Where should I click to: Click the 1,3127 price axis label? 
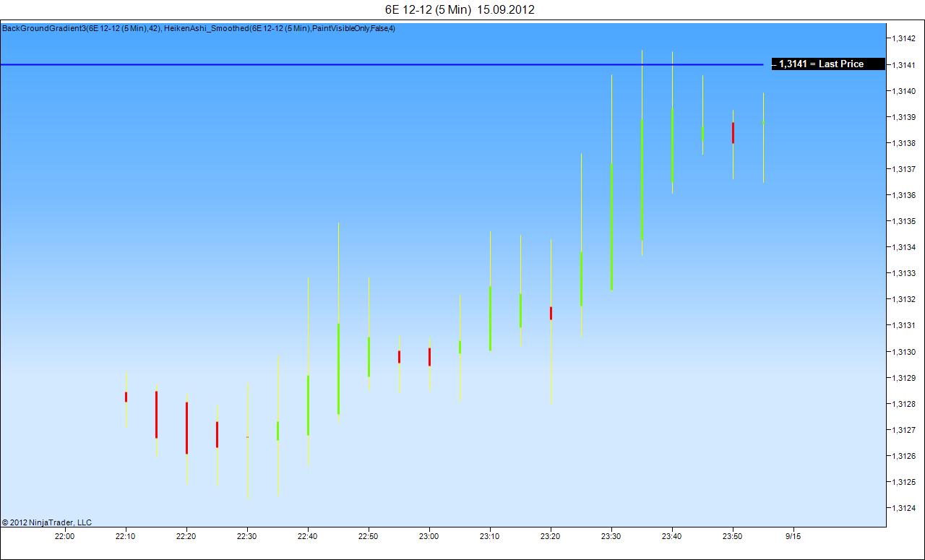click(903, 430)
